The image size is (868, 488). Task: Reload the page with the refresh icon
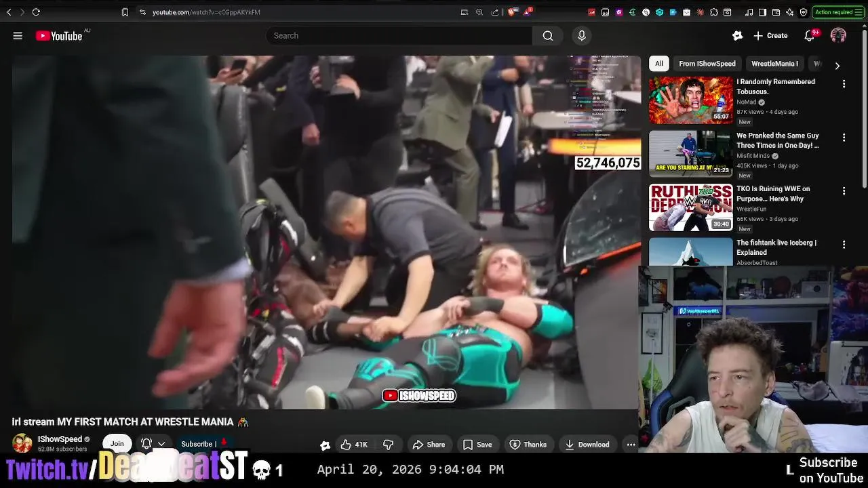coord(36,12)
